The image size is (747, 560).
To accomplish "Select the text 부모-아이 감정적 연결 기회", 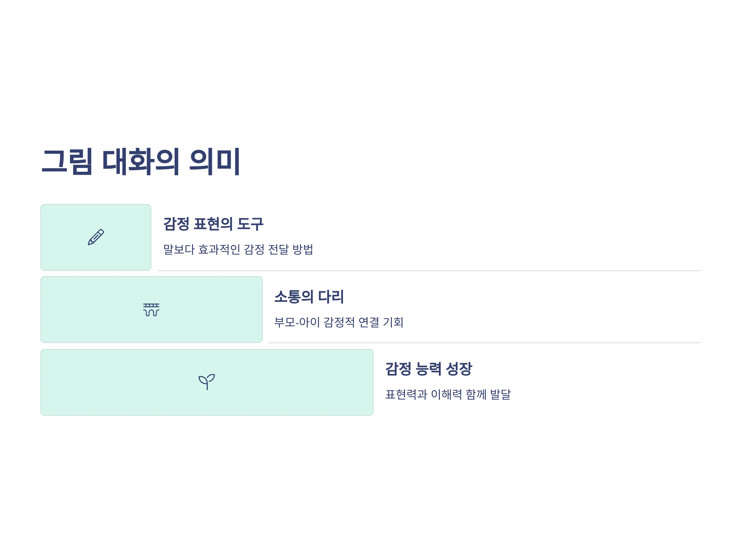I will coord(339,322).
